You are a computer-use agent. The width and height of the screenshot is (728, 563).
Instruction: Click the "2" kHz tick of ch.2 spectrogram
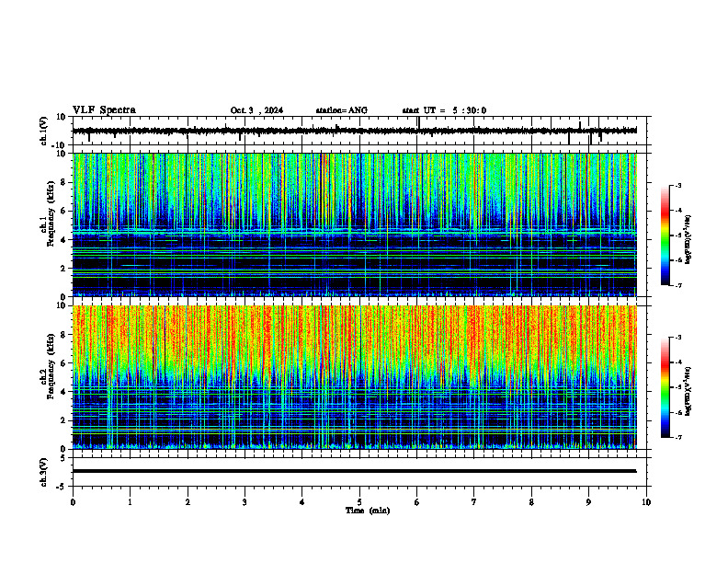tap(63, 420)
